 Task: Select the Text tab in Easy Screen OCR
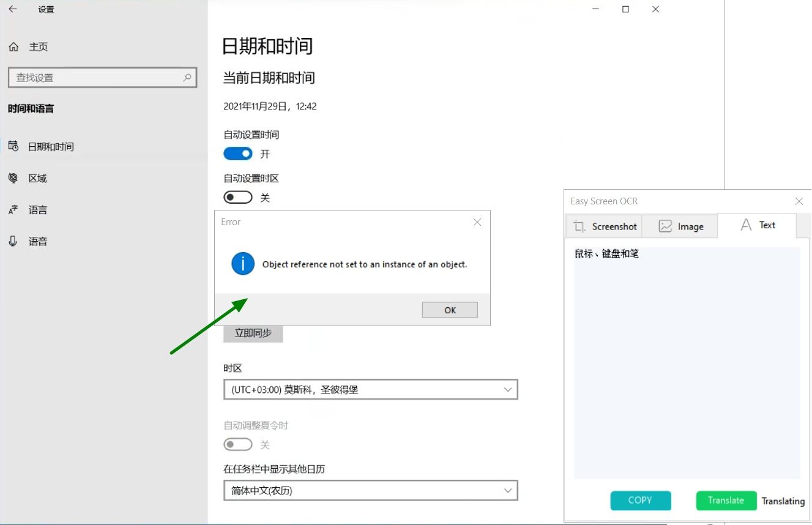click(757, 226)
